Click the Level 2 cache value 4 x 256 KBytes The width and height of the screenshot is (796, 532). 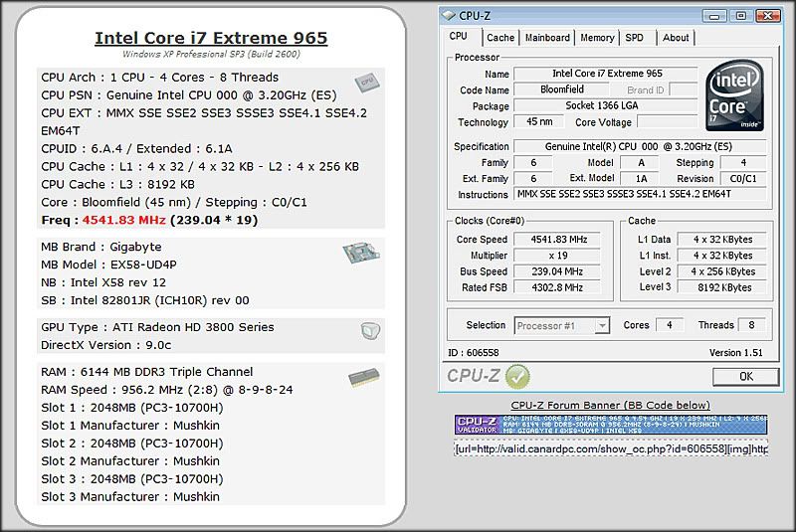pyautogui.click(x=722, y=271)
